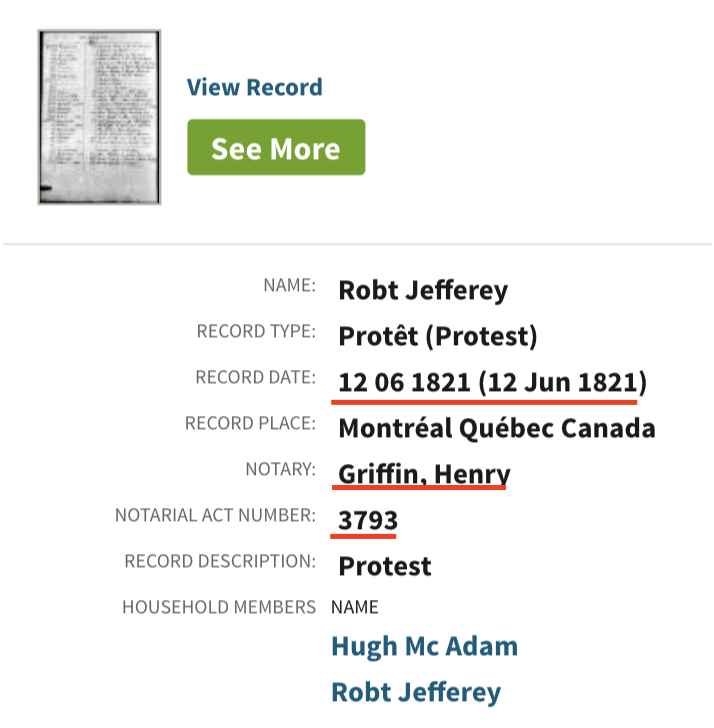Click the HOUSEHOLD MEMBERS label

[x=219, y=607]
